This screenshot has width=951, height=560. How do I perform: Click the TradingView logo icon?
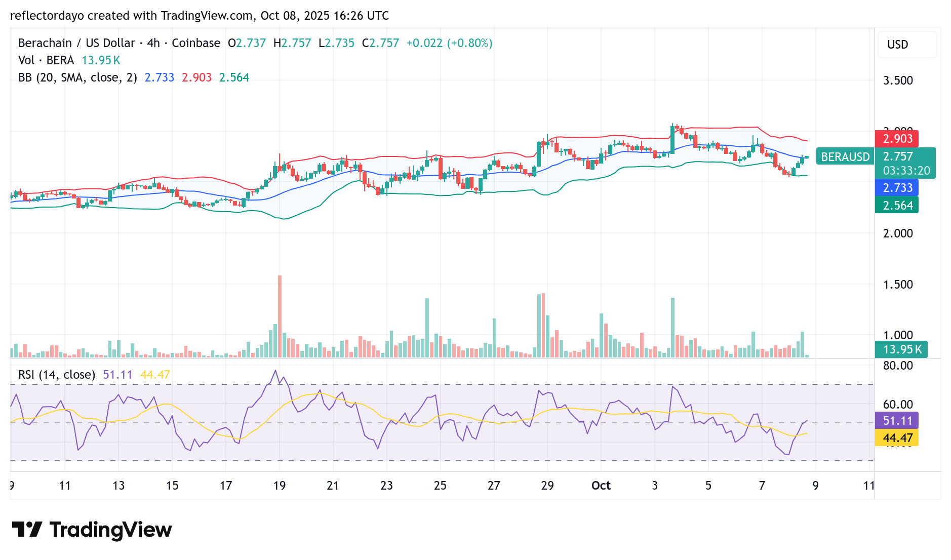[x=27, y=530]
